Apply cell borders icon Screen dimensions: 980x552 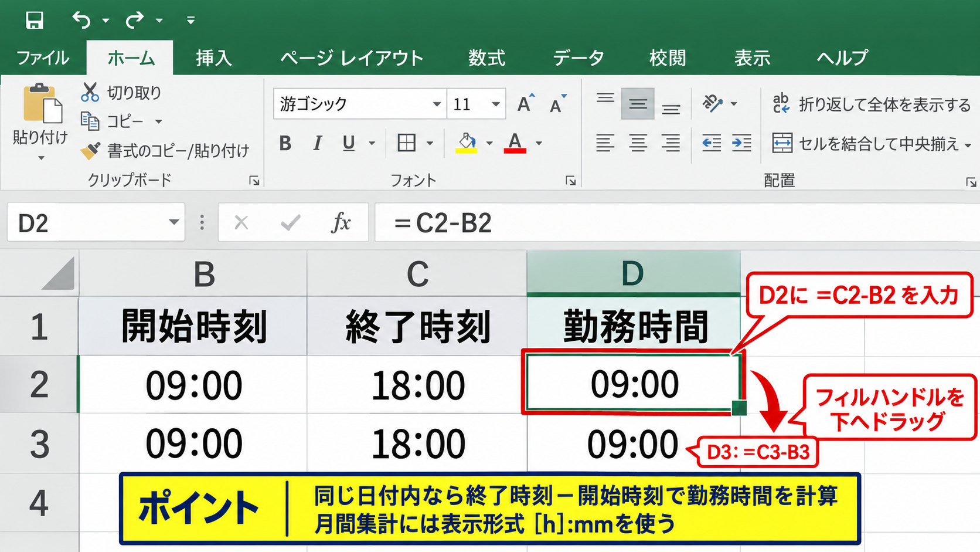click(x=406, y=143)
